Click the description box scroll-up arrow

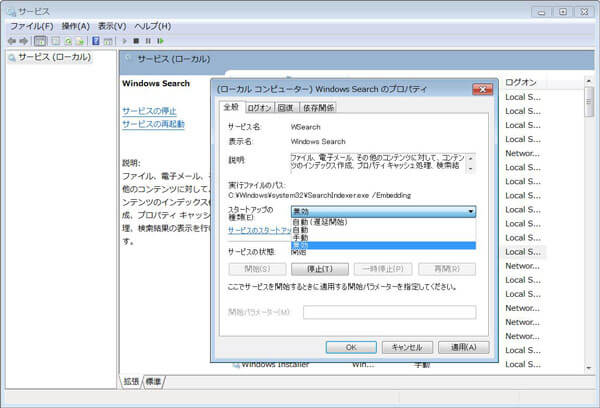point(471,158)
